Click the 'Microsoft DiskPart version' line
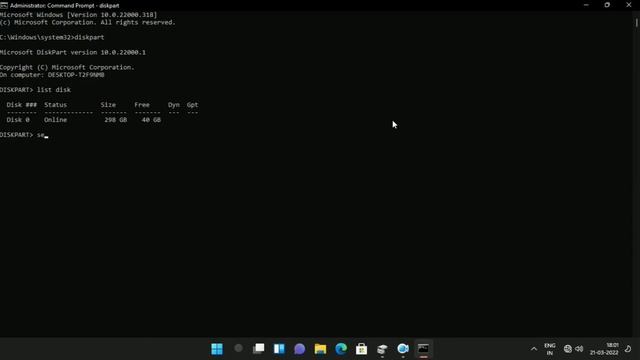This screenshot has height=360, width=640. coord(73,53)
